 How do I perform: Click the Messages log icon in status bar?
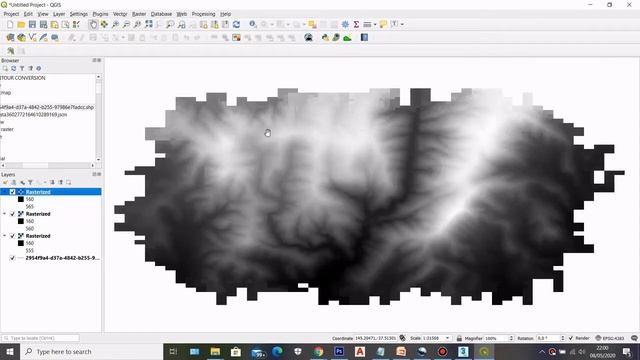pyautogui.click(x=634, y=338)
